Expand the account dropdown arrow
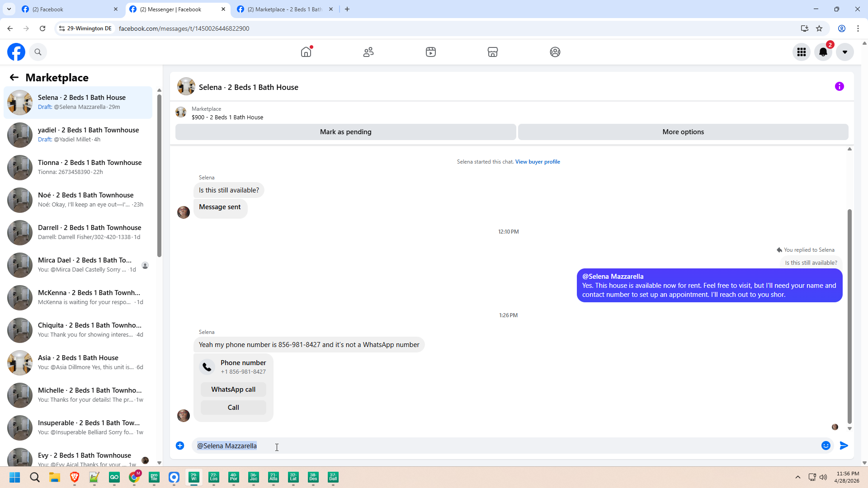The height and width of the screenshot is (488, 868). point(844,52)
